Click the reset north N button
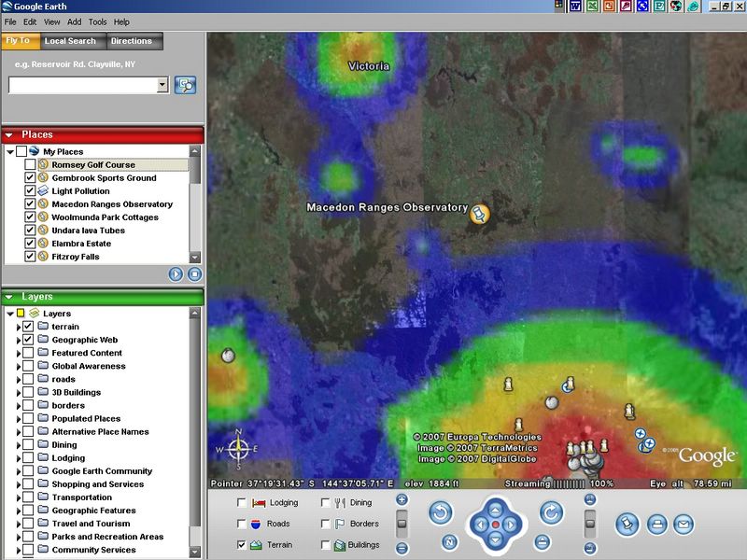The width and height of the screenshot is (747, 560). tap(449, 542)
